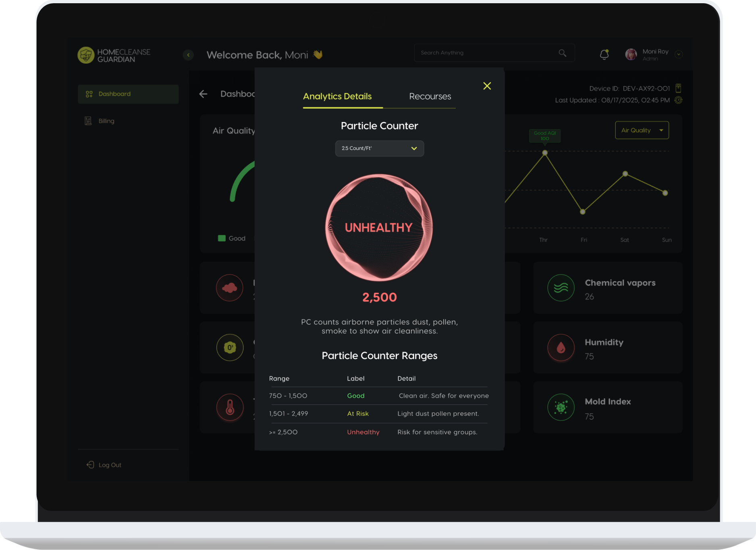Collapse the sidebar with the chevron button

coord(188,55)
